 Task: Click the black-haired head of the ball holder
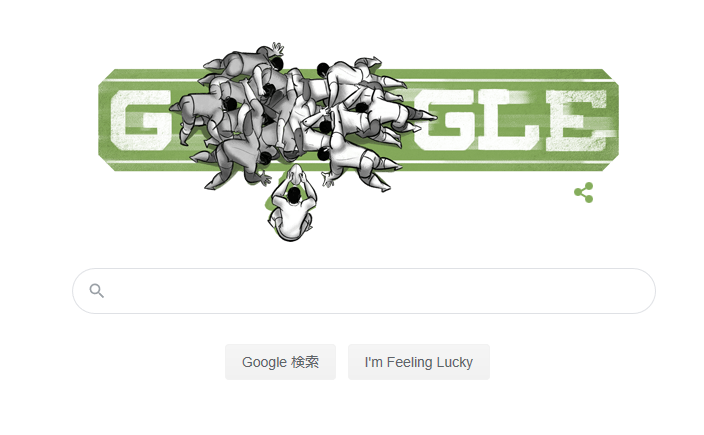point(294,195)
